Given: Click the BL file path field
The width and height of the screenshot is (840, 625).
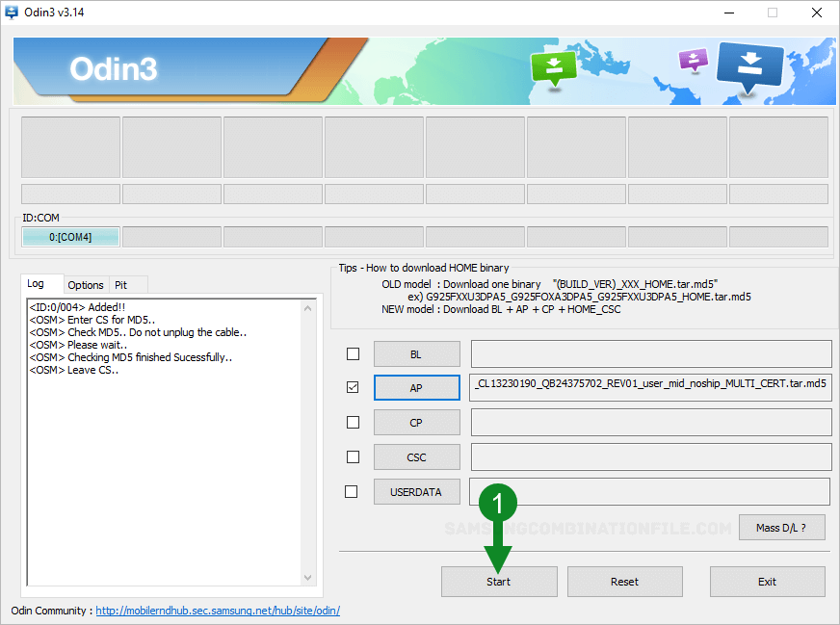Looking at the screenshot, I should 651,354.
